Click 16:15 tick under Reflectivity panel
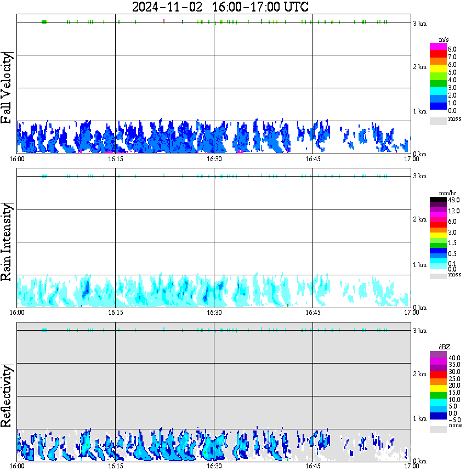466x476 pixels. [x=116, y=467]
